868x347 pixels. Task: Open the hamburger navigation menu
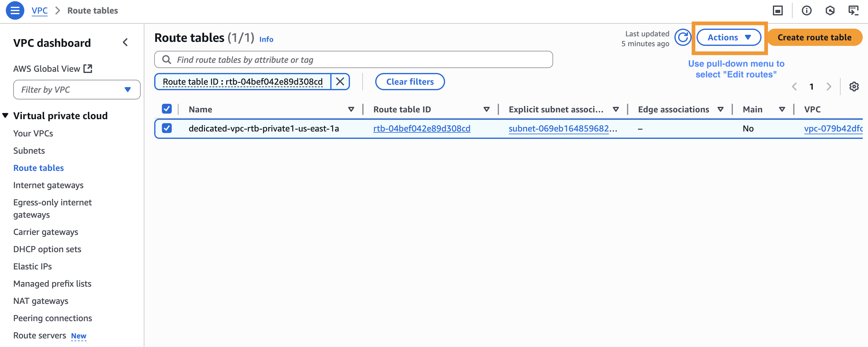tap(15, 10)
